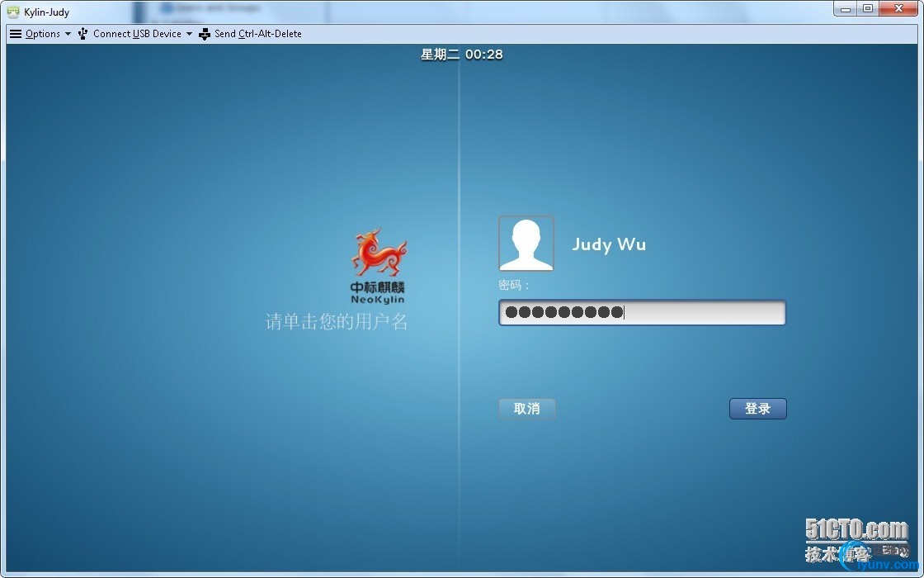Click the 密码 label text
The width and height of the screenshot is (924, 578).
(514, 286)
